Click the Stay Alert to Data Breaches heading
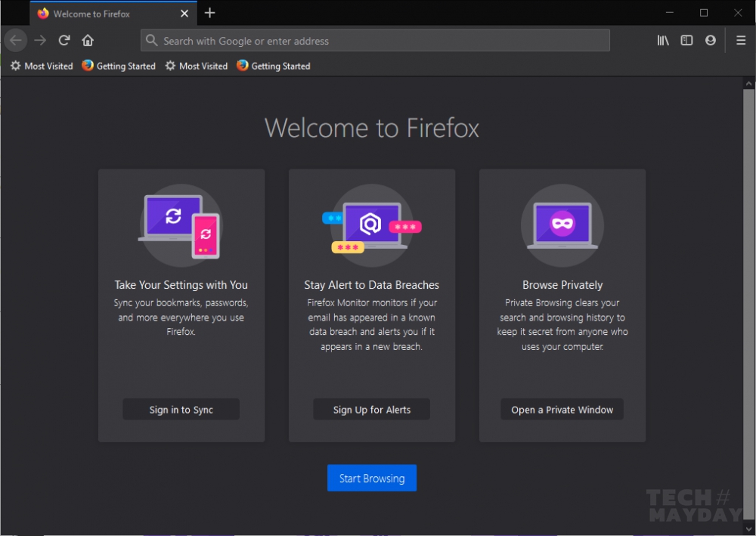 click(x=372, y=285)
